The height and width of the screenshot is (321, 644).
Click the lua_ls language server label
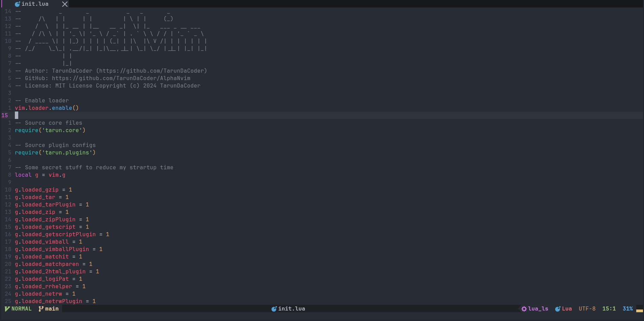[x=538, y=309]
